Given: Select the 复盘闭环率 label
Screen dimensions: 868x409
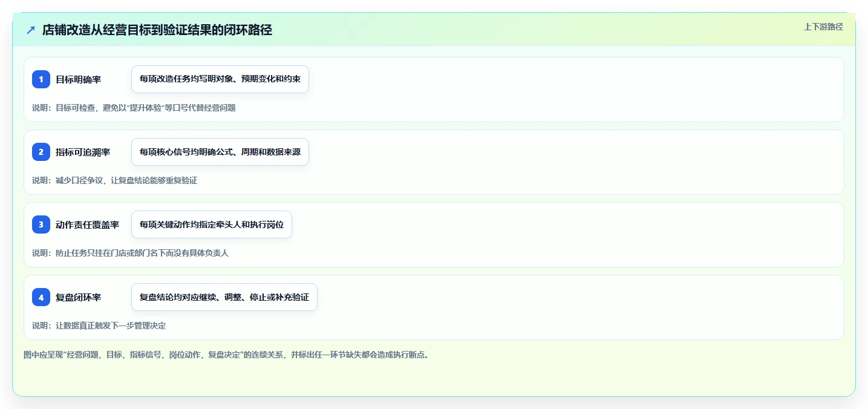Looking at the screenshot, I should tap(78, 297).
